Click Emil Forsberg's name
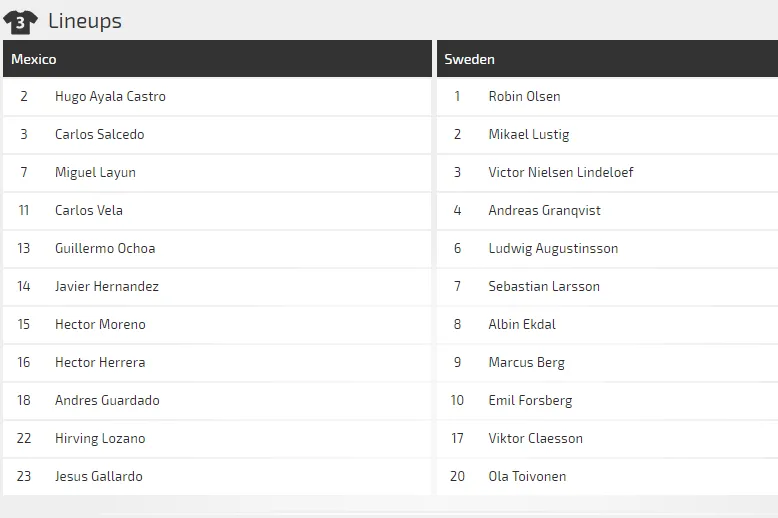This screenshot has height=518, width=778. [530, 401]
